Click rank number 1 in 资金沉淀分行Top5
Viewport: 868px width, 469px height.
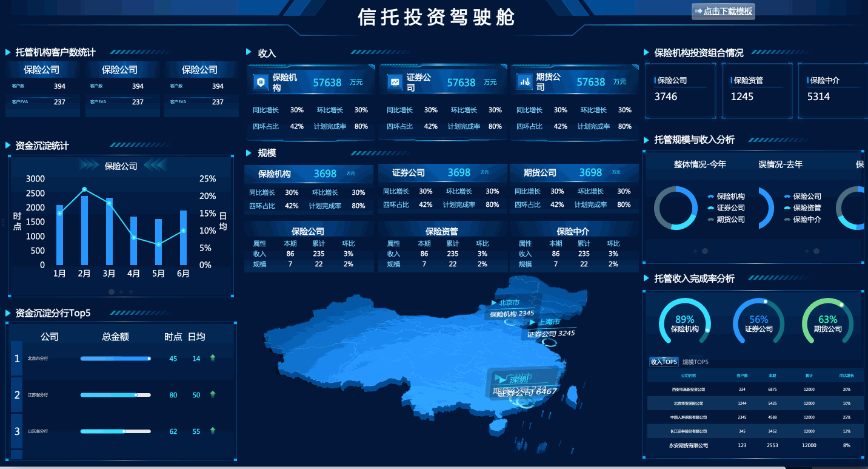tap(17, 359)
